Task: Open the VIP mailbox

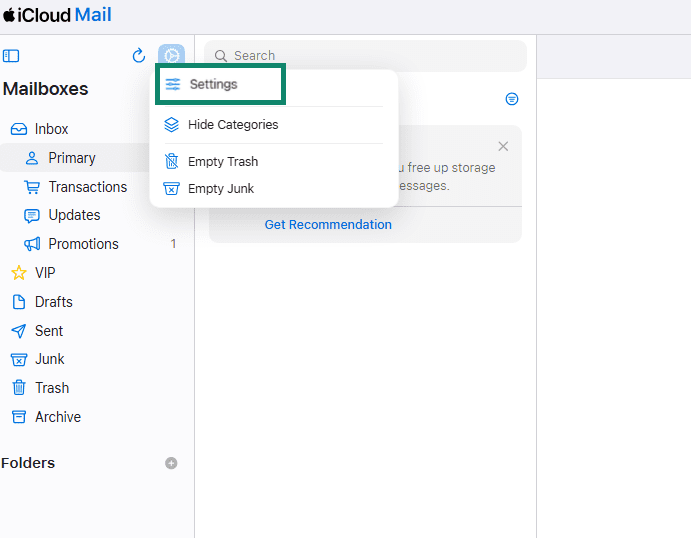Action: [45, 273]
